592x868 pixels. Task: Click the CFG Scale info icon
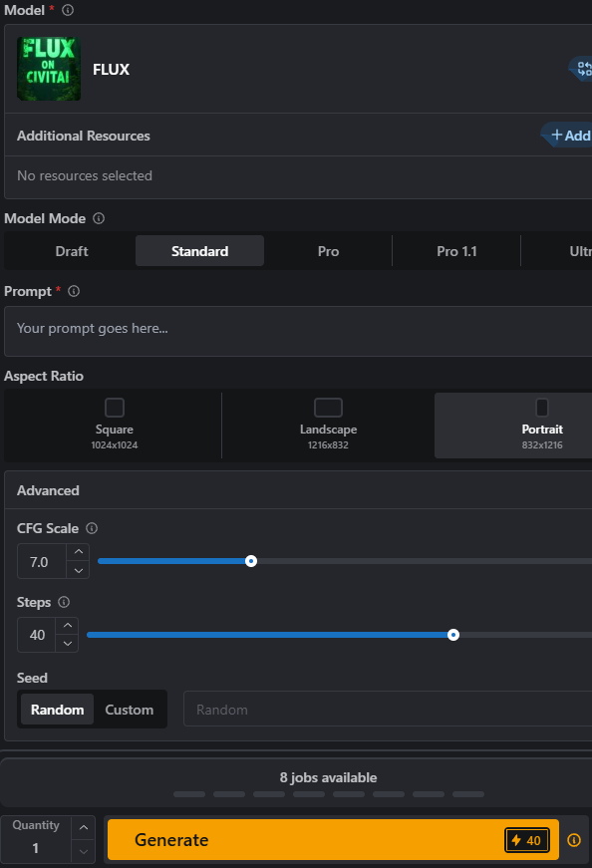[92, 528]
